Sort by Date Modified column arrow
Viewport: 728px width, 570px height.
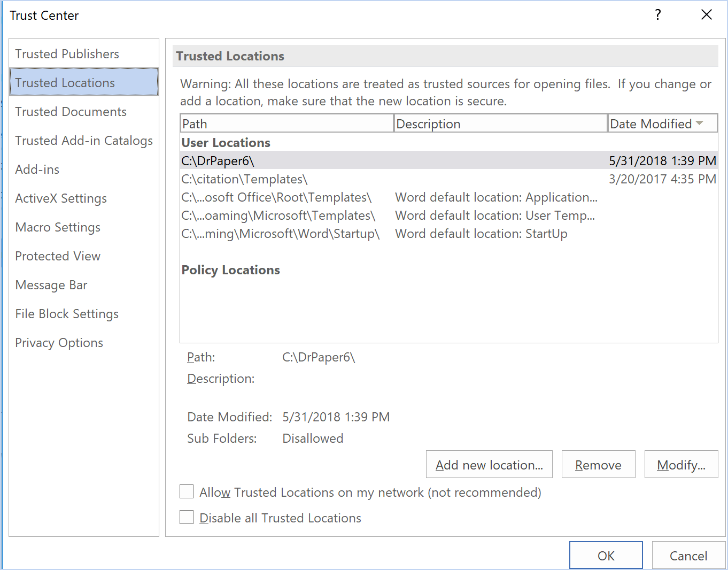click(699, 124)
